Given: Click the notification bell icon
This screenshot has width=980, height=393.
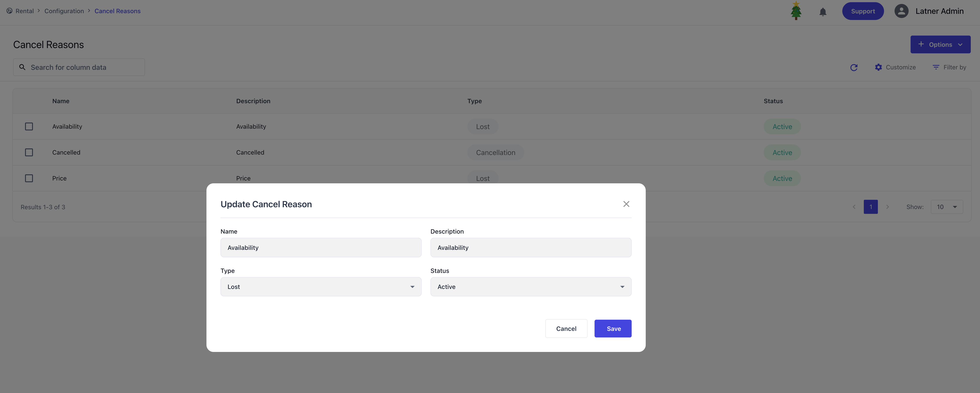Looking at the screenshot, I should [x=823, y=12].
